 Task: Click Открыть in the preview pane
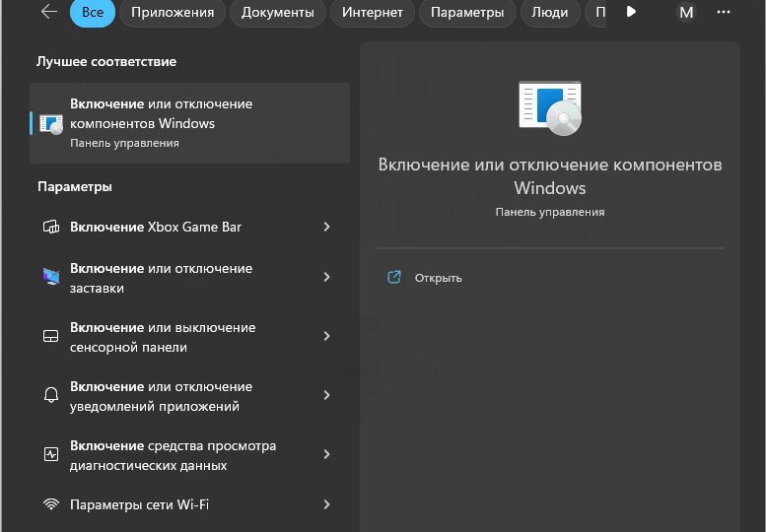(x=438, y=278)
